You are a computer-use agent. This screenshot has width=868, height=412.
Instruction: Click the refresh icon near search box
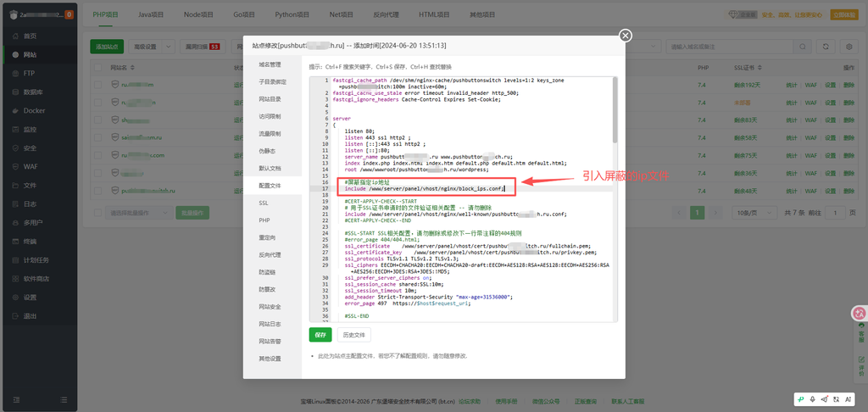[x=826, y=47]
